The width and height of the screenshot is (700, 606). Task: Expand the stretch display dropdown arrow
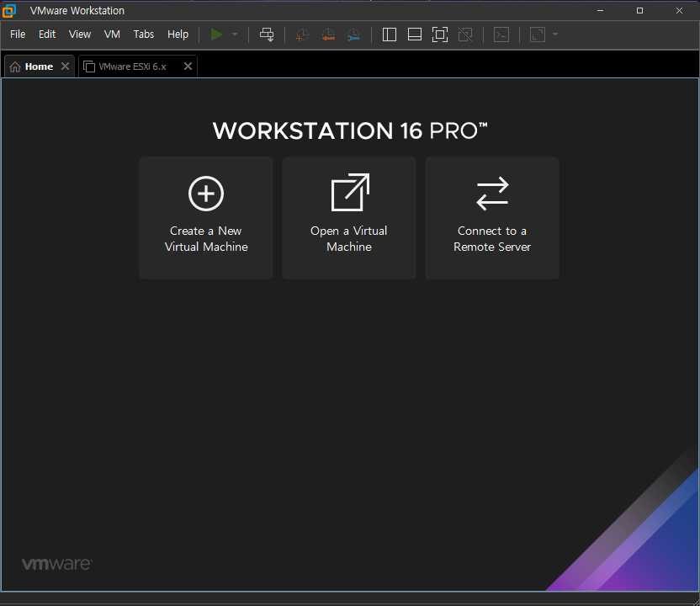pyautogui.click(x=555, y=35)
